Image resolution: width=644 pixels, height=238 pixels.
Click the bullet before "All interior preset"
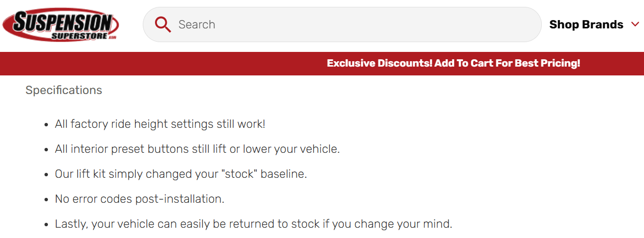click(46, 149)
